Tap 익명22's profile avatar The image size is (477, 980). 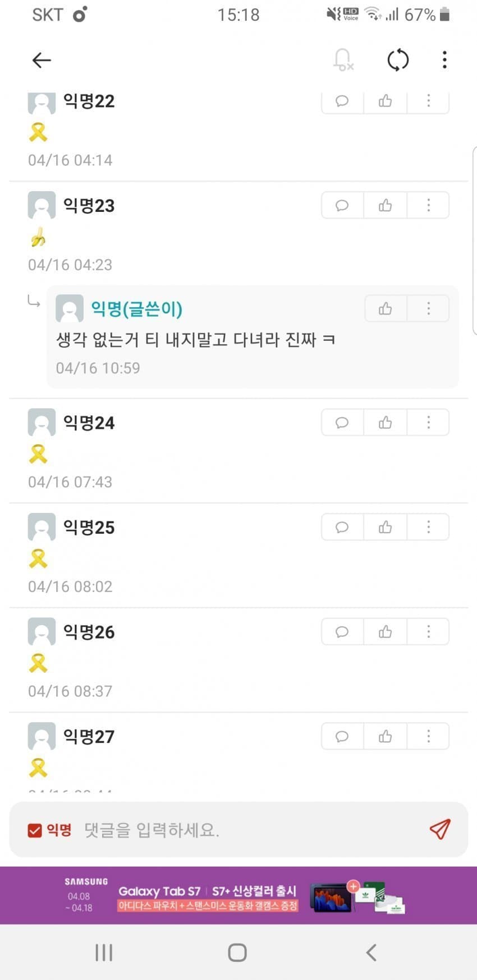click(42, 103)
